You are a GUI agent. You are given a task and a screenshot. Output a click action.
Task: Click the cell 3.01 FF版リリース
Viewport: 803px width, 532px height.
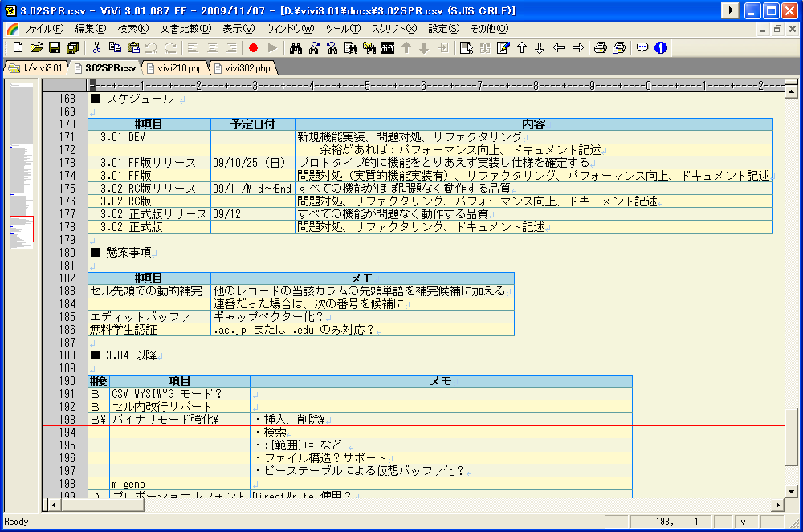[148, 163]
